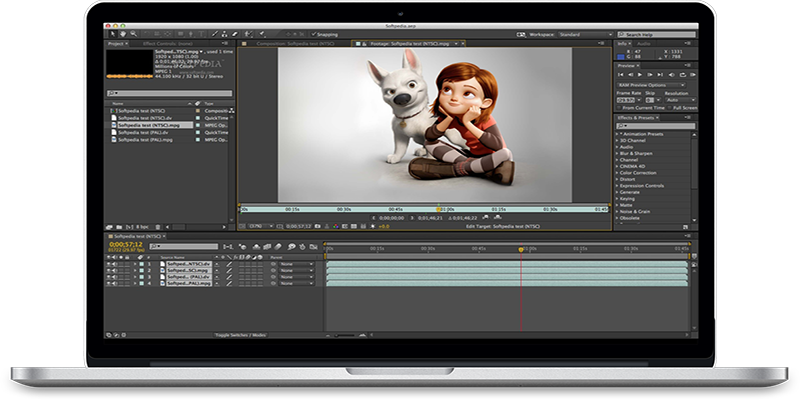Mute audio of layer 4

(x=114, y=283)
